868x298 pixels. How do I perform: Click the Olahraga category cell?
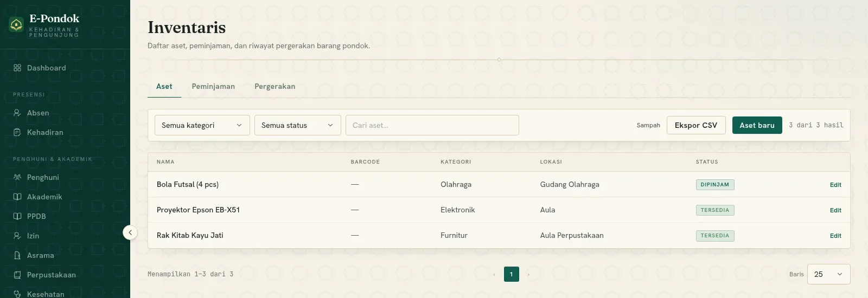(x=456, y=184)
